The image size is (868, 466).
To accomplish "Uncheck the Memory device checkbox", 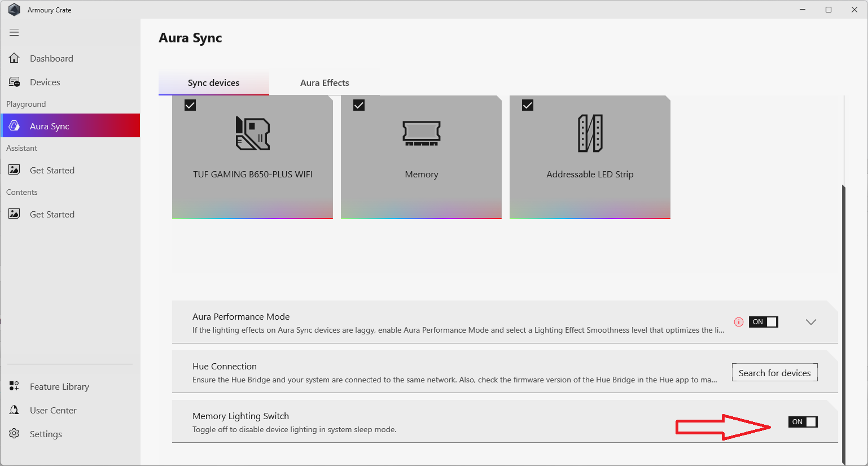I will [359, 105].
